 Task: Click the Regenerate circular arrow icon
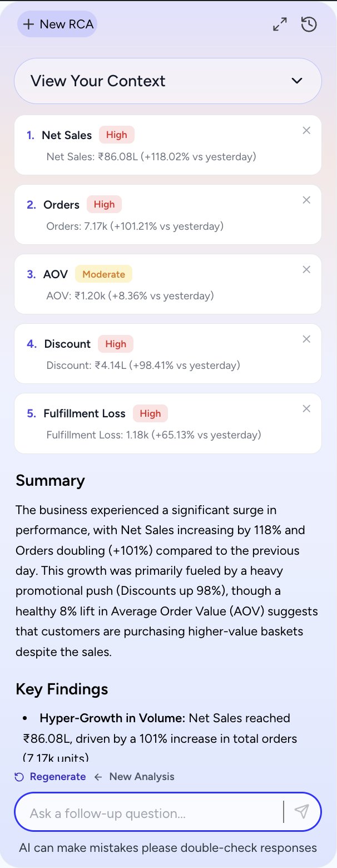click(x=19, y=777)
